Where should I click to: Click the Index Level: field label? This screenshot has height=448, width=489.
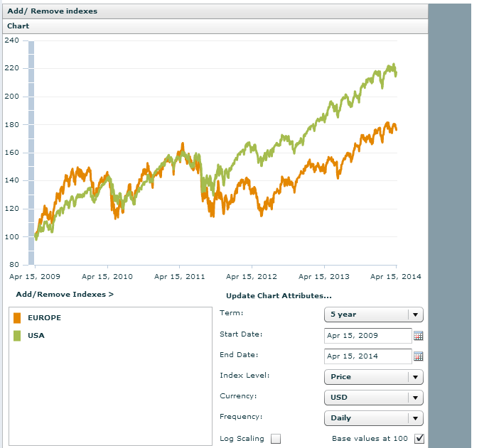[x=244, y=376]
